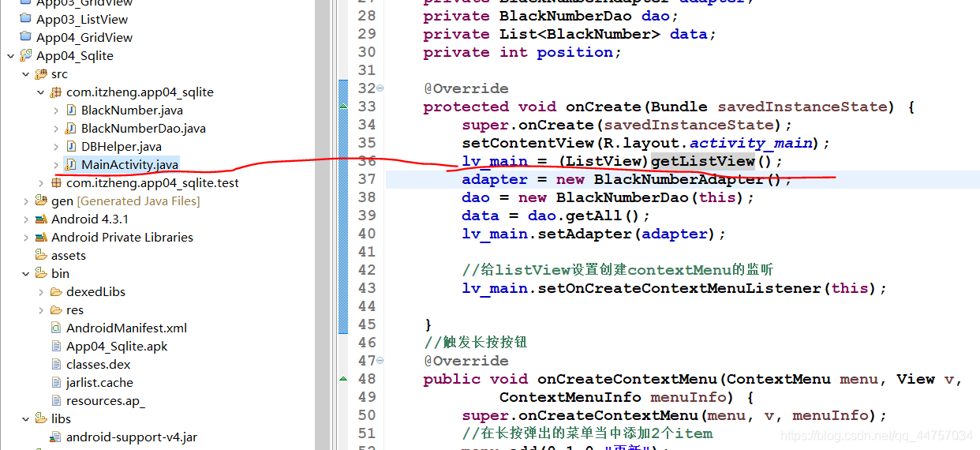Screen dimensions: 980x450
Task: Fold the onCreate method at line 32
Action: pyautogui.click(x=380, y=88)
